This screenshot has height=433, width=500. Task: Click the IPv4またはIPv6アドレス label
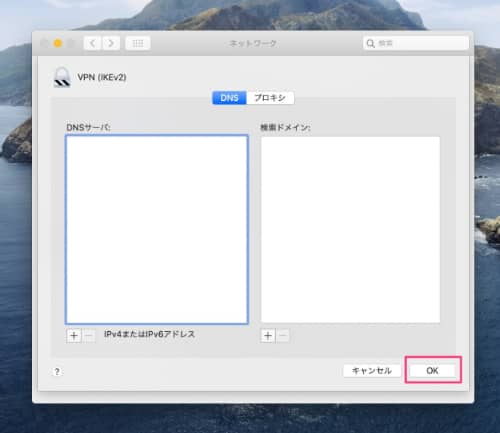coord(149,334)
